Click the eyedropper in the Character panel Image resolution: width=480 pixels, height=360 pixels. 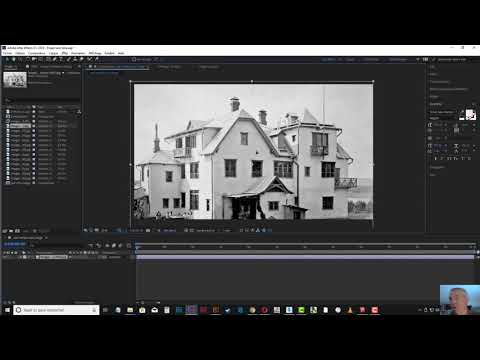click(x=462, y=113)
